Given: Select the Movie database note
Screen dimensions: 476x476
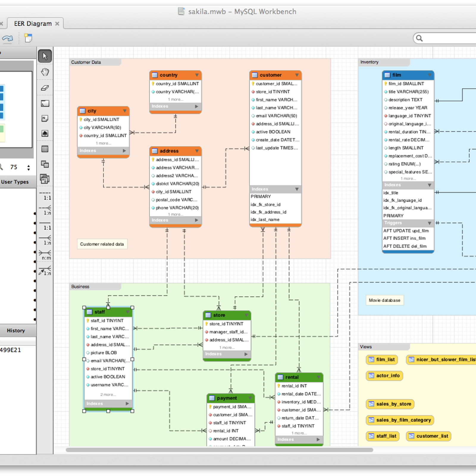Looking at the screenshot, I should pyautogui.click(x=384, y=300).
